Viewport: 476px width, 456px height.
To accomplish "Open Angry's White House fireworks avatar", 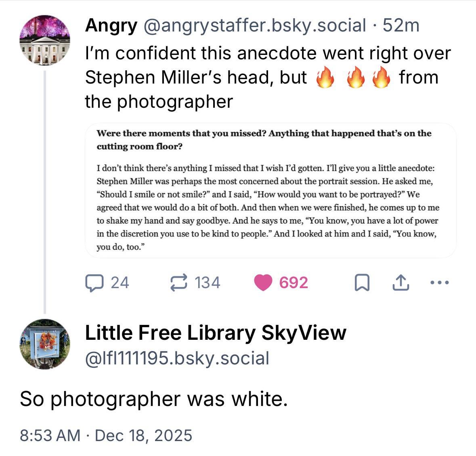I will coord(44,40).
